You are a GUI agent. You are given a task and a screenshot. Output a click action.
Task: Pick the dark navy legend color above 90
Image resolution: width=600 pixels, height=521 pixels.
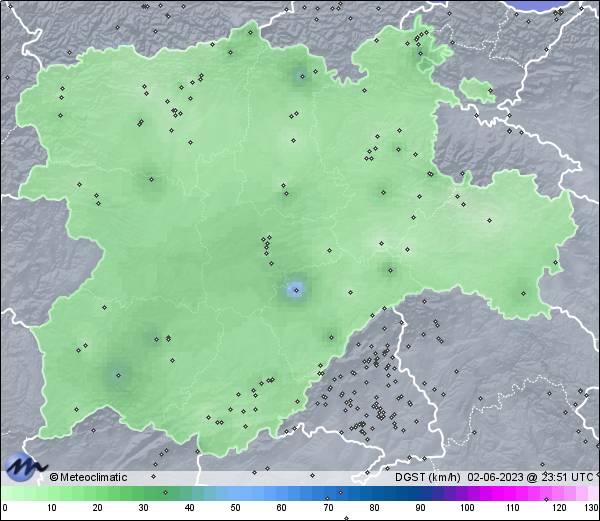420,493
